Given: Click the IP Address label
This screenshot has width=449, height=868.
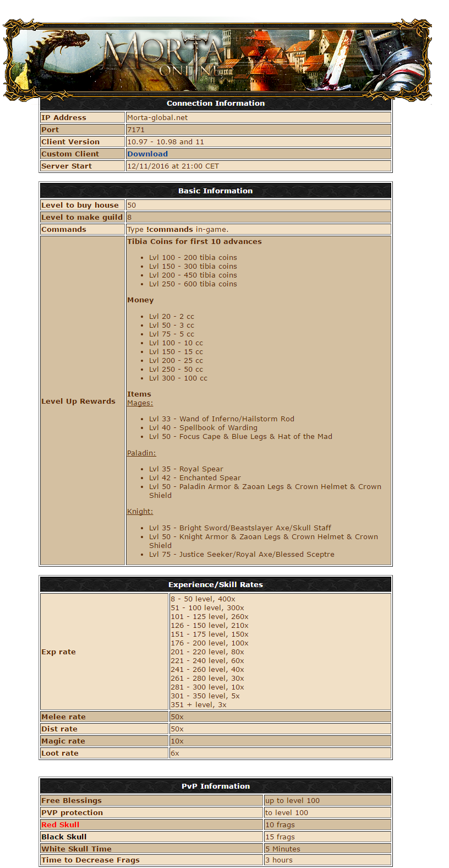Looking at the screenshot, I should tap(64, 118).
